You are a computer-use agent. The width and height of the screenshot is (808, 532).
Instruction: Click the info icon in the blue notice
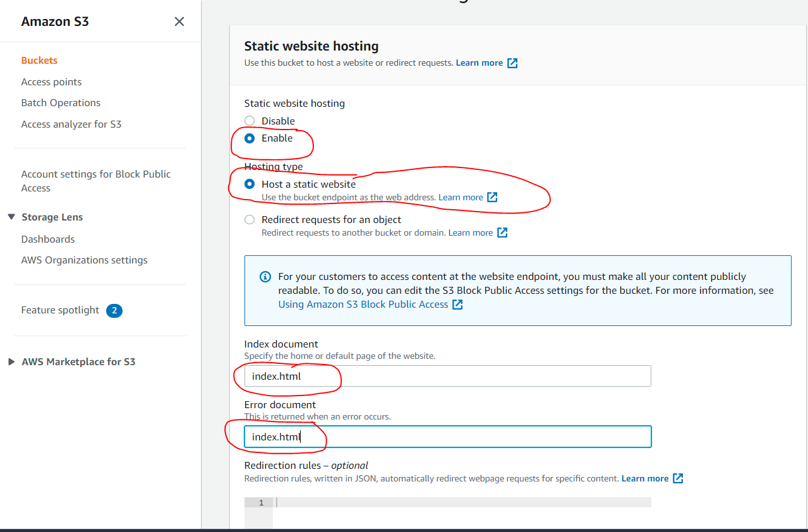click(265, 277)
